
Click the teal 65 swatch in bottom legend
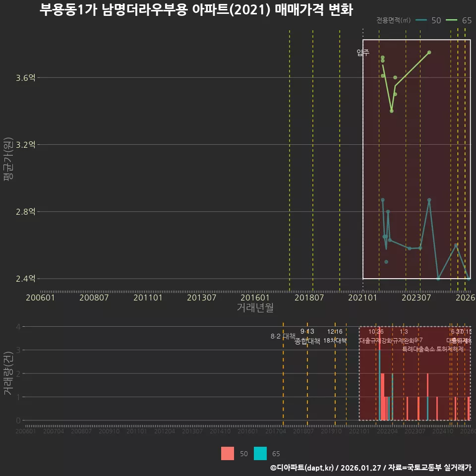pyautogui.click(x=260, y=454)
